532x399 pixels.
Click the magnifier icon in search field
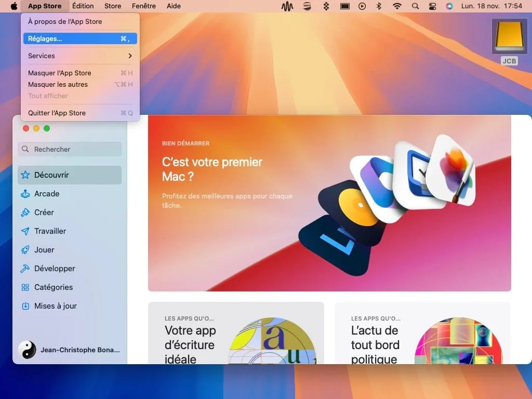point(25,149)
